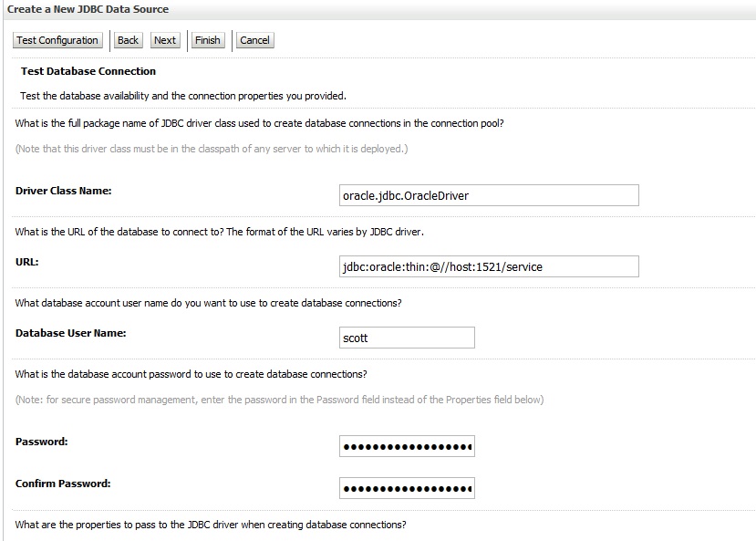Click the "Test Database Connection" heading
The height and width of the screenshot is (541, 756).
tap(88, 71)
